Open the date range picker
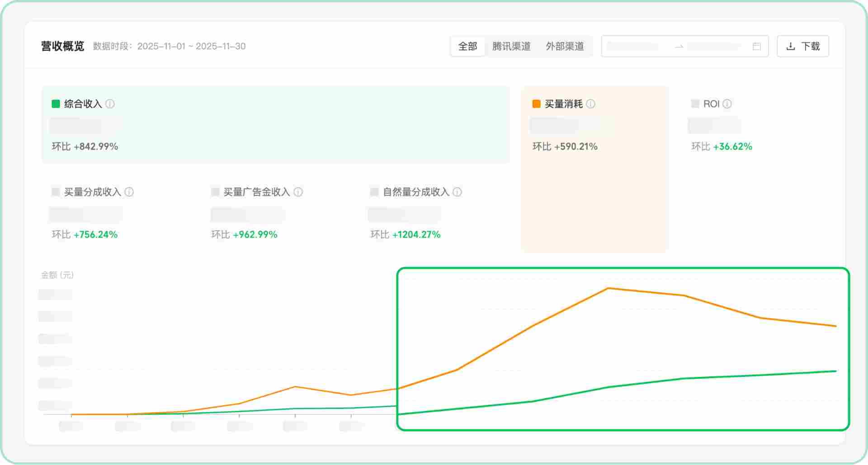Screen dimensions: 868x465 [685, 46]
